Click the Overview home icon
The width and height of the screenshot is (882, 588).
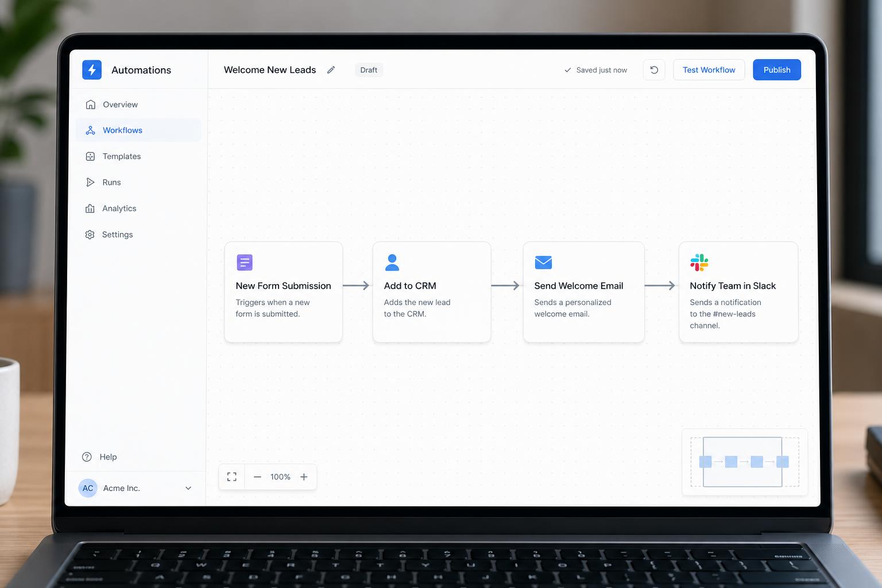click(x=90, y=105)
